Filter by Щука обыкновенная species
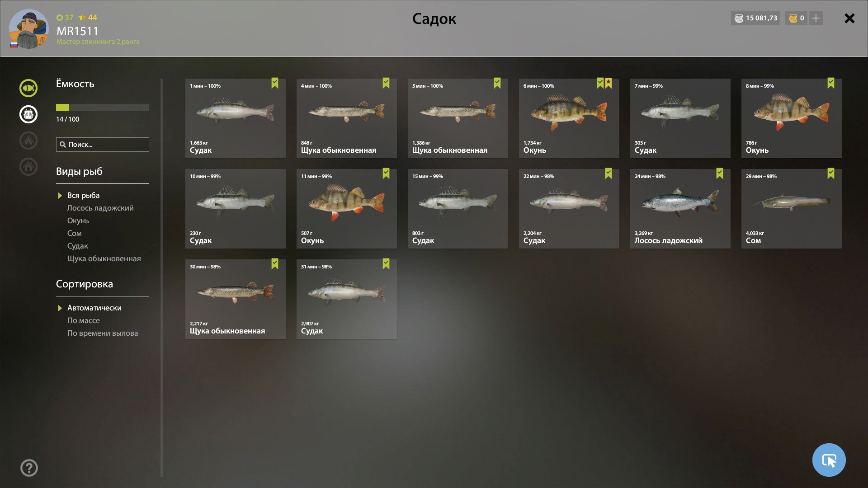 (104, 258)
